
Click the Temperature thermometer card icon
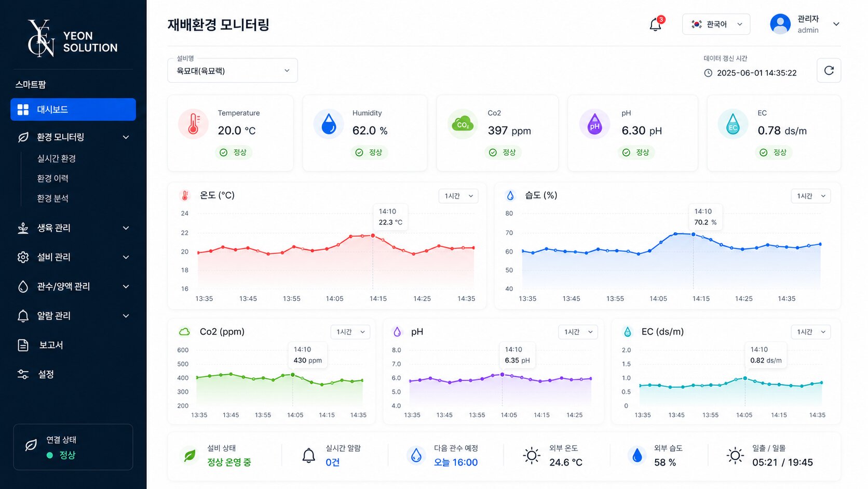tap(193, 124)
